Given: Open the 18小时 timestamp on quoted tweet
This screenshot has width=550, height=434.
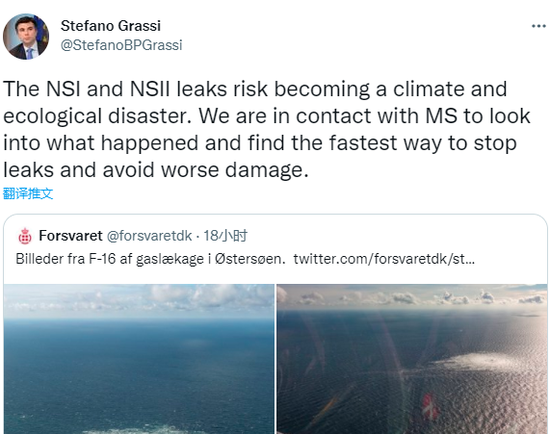Looking at the screenshot, I should [x=225, y=236].
